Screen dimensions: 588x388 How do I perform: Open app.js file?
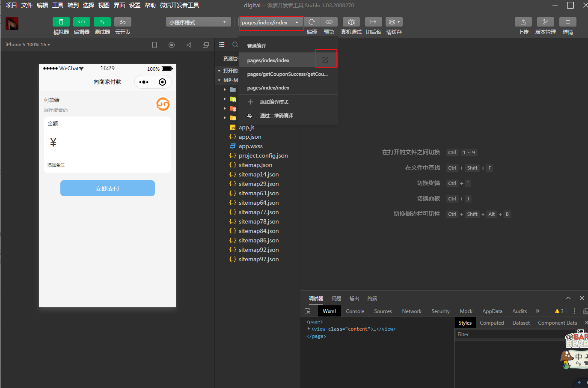(x=246, y=127)
